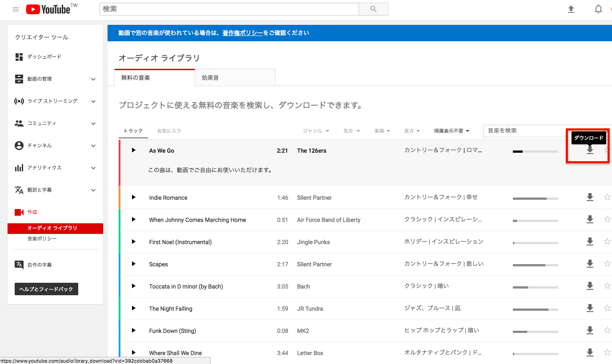Download Toccata in D minor
This screenshot has height=364, width=612.
[590, 286]
